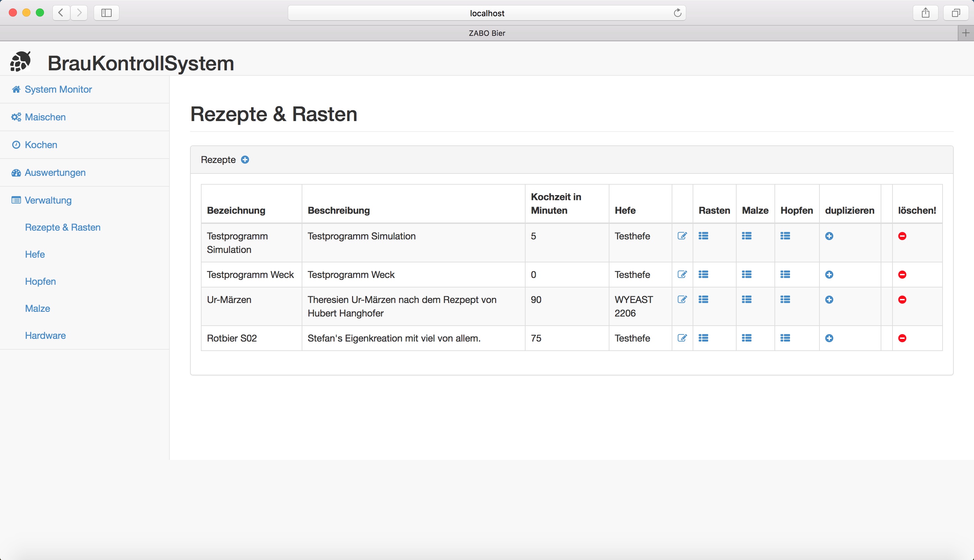The image size is (974, 560).
Task: Add a new recipe with Rezepte plus icon
Action: pos(245,160)
